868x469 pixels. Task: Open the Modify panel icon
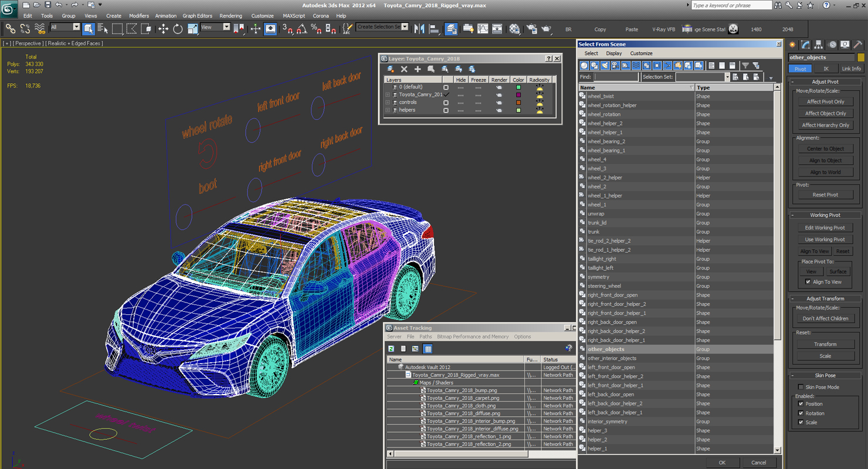tap(805, 45)
